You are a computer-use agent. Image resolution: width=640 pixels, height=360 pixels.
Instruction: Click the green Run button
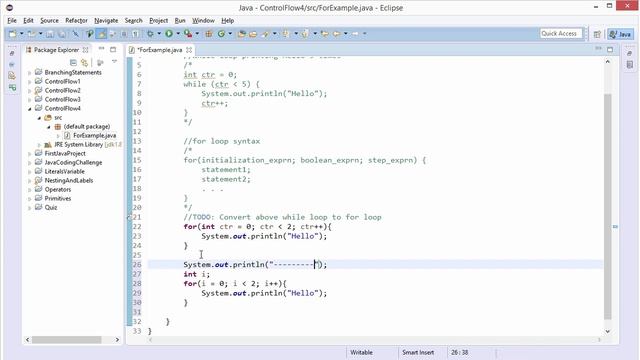tap(169, 34)
